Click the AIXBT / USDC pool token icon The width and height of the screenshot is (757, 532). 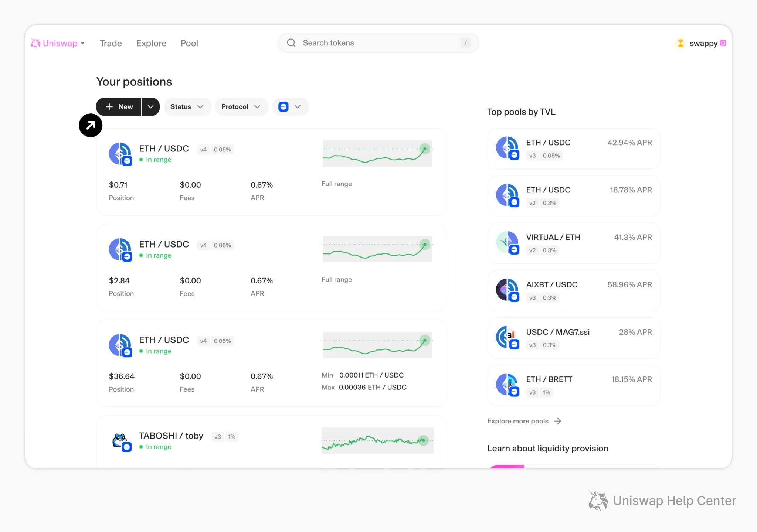pyautogui.click(x=507, y=290)
